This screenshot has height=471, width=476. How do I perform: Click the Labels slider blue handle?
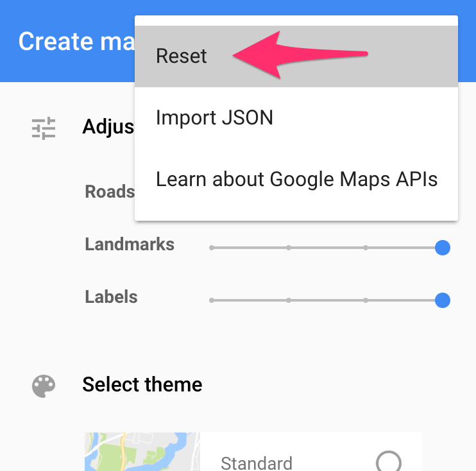(442, 300)
